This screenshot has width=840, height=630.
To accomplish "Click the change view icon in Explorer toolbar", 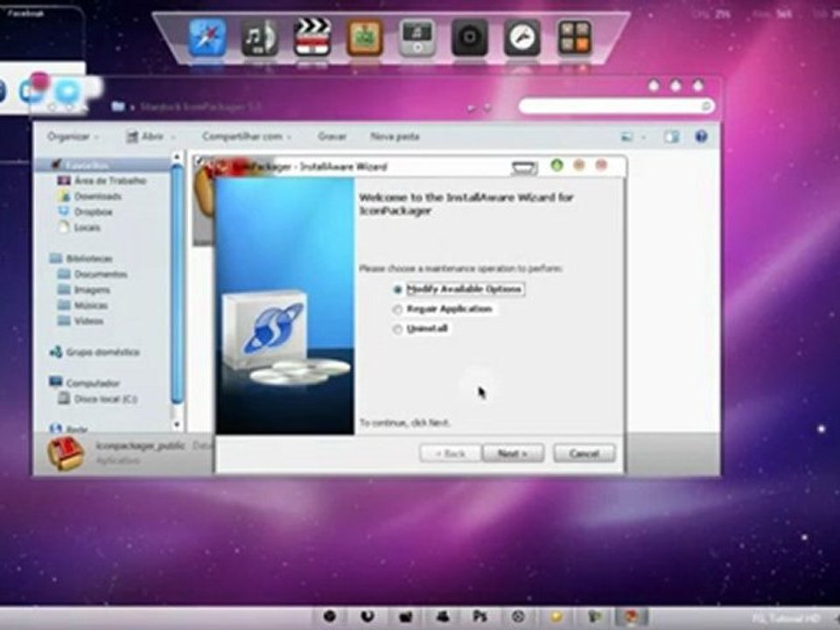I will (x=626, y=137).
